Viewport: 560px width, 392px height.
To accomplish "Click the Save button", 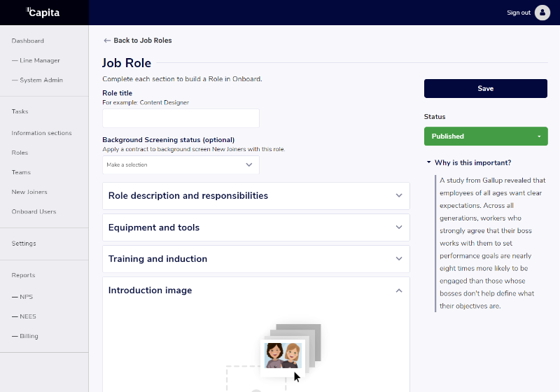I will [x=485, y=89].
